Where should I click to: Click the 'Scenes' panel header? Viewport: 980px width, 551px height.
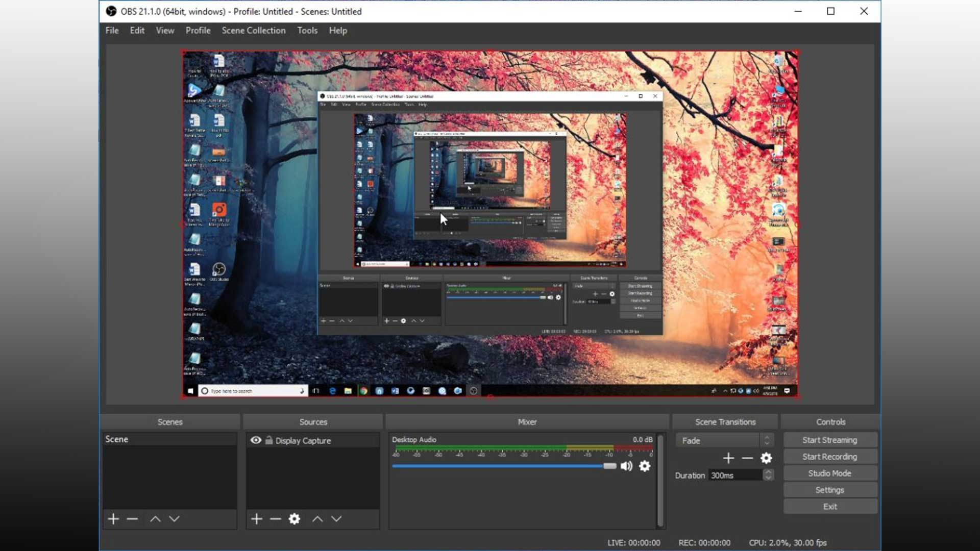(x=170, y=422)
